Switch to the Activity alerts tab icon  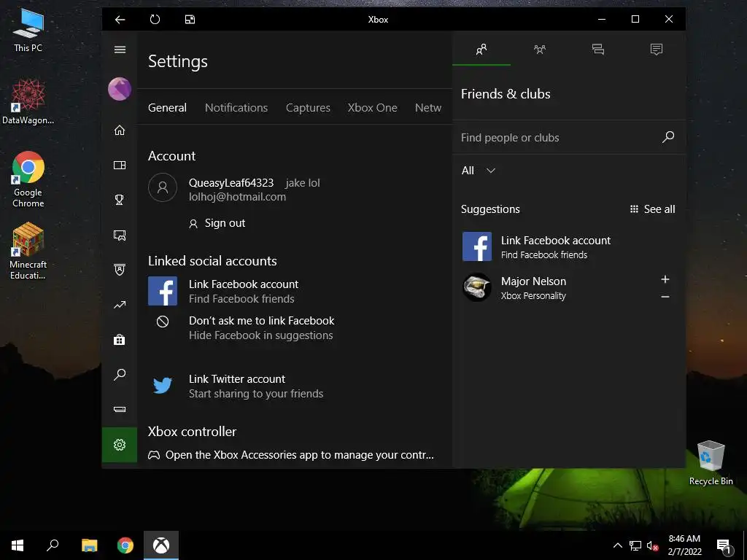(657, 49)
